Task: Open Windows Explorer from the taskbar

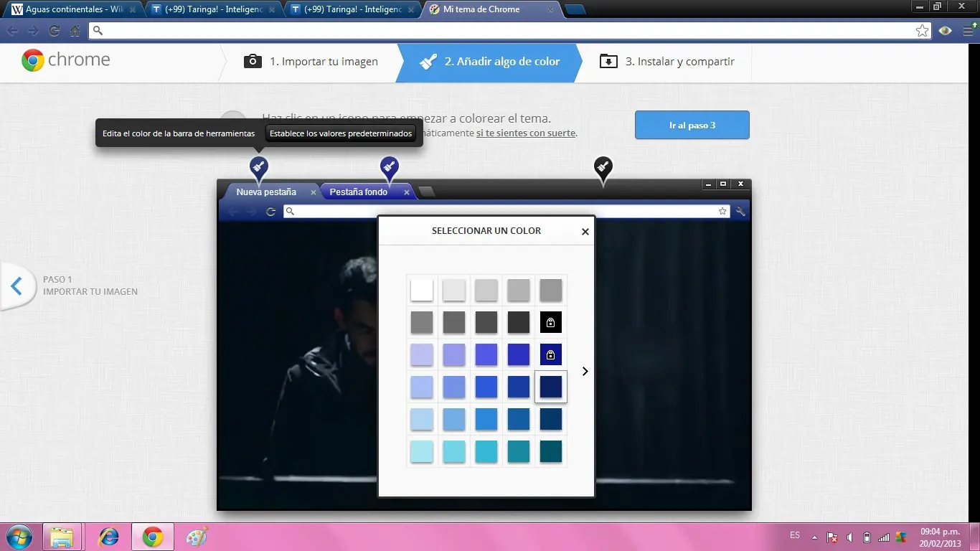Action: tap(62, 537)
